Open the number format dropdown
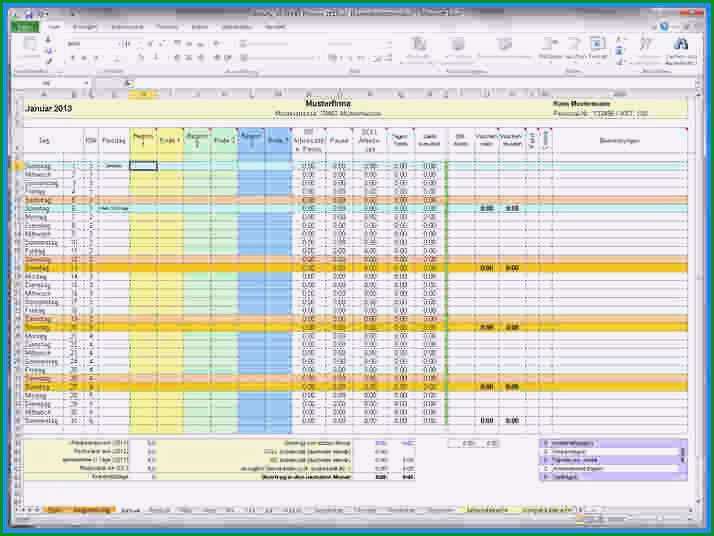The height and width of the screenshot is (536, 714). click(359, 44)
